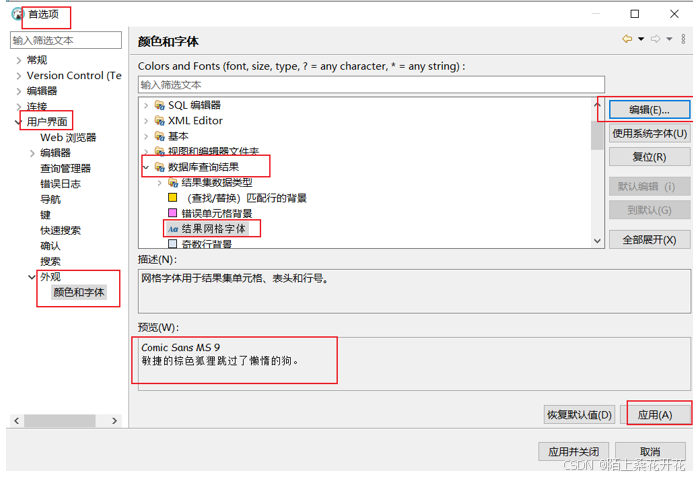
Task: Click the XML Editor folder icon
Action: coord(160,121)
